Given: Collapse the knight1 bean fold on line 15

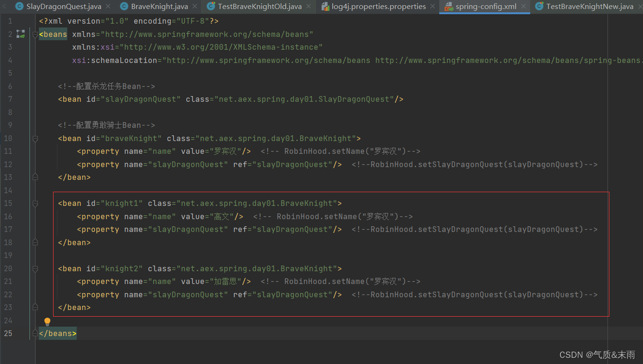Looking at the screenshot, I should [35, 204].
